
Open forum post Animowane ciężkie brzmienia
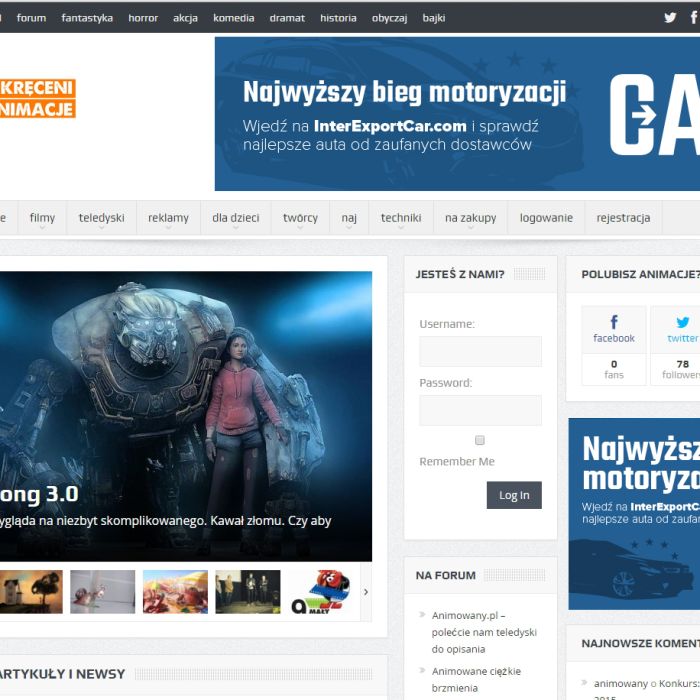476,679
